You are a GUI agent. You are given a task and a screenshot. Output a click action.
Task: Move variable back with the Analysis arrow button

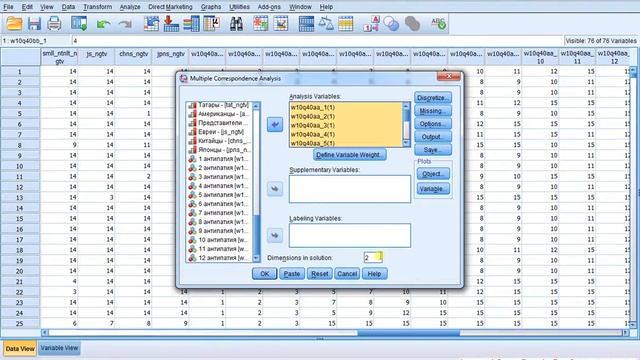point(275,124)
